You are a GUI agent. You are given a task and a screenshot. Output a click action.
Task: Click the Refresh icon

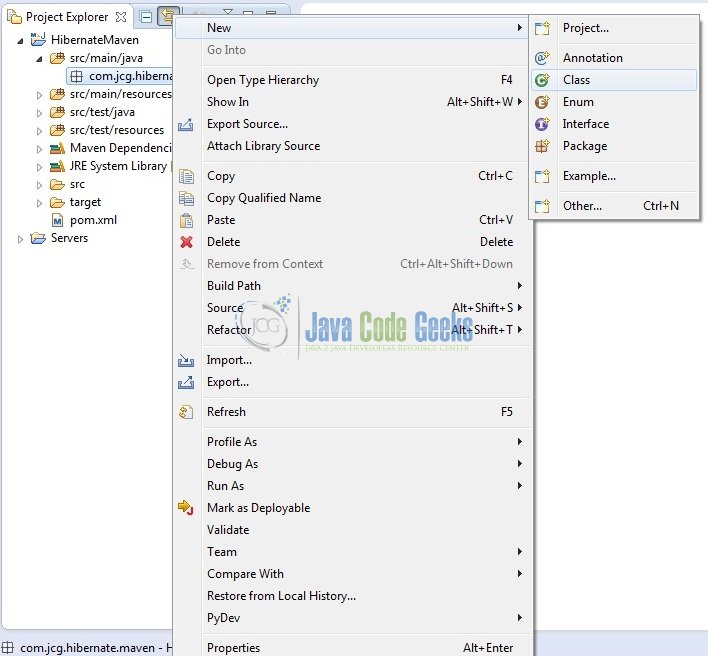186,412
